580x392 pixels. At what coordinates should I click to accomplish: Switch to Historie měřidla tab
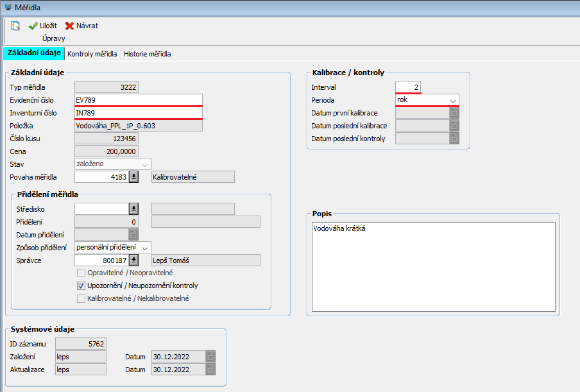[147, 54]
